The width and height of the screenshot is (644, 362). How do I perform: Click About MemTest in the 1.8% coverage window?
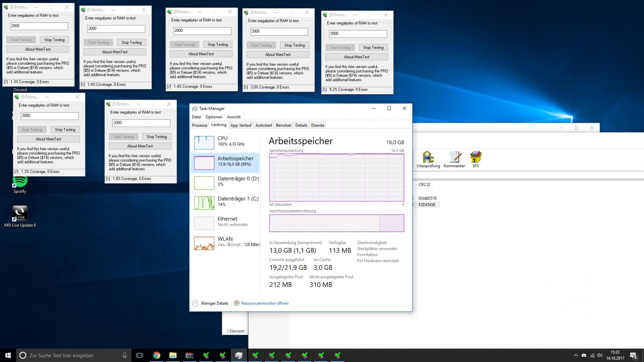pos(140,146)
